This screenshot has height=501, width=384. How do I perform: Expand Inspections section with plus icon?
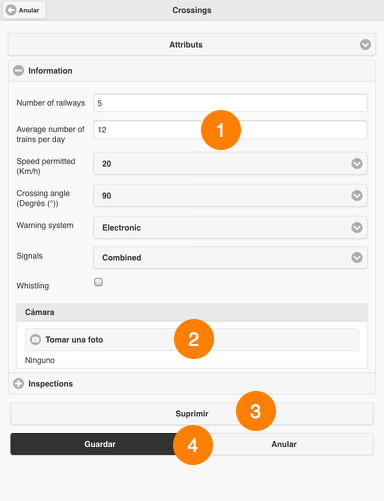click(18, 384)
